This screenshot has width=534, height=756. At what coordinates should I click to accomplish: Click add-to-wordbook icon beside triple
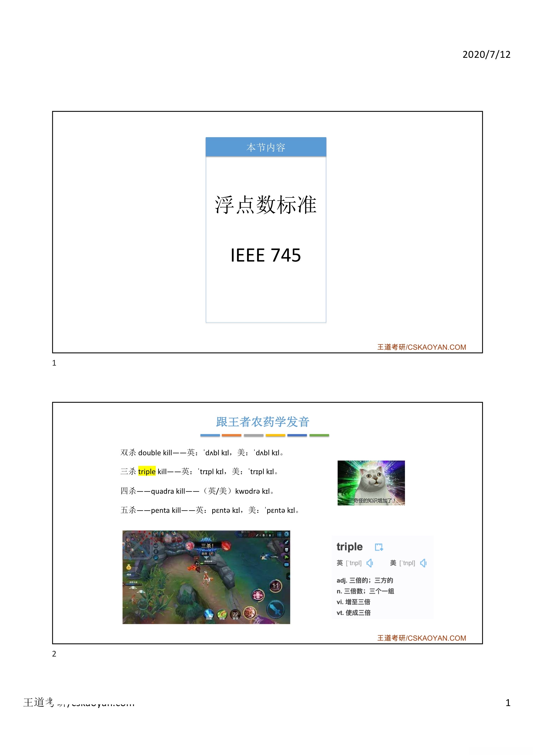[x=379, y=547]
